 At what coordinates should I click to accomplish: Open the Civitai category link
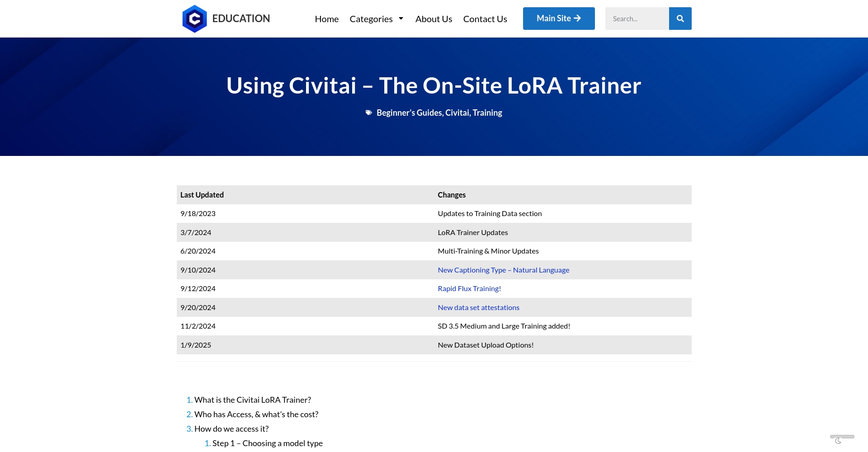[457, 113]
